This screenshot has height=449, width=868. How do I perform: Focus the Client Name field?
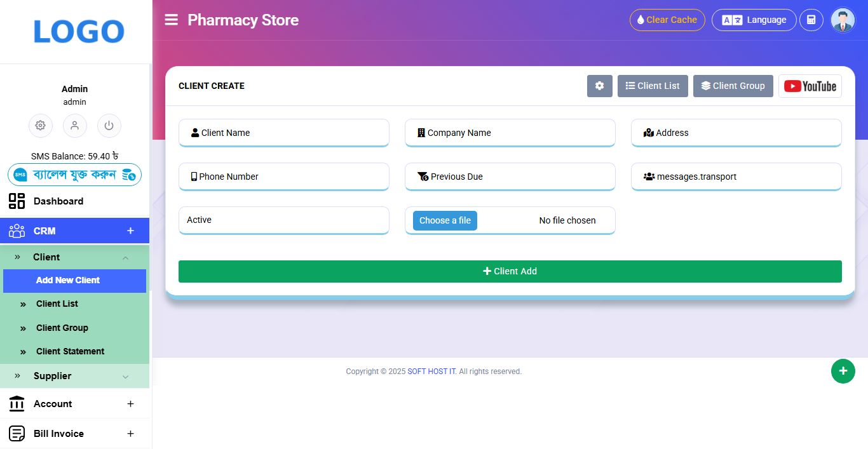pos(283,133)
